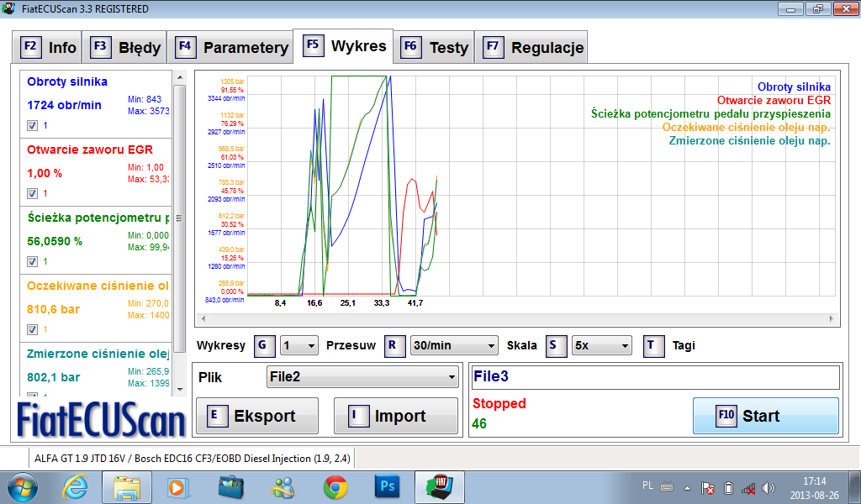Toggle the Otwarcie zaworu EGR checkbox
The width and height of the screenshot is (861, 504).
(x=32, y=193)
